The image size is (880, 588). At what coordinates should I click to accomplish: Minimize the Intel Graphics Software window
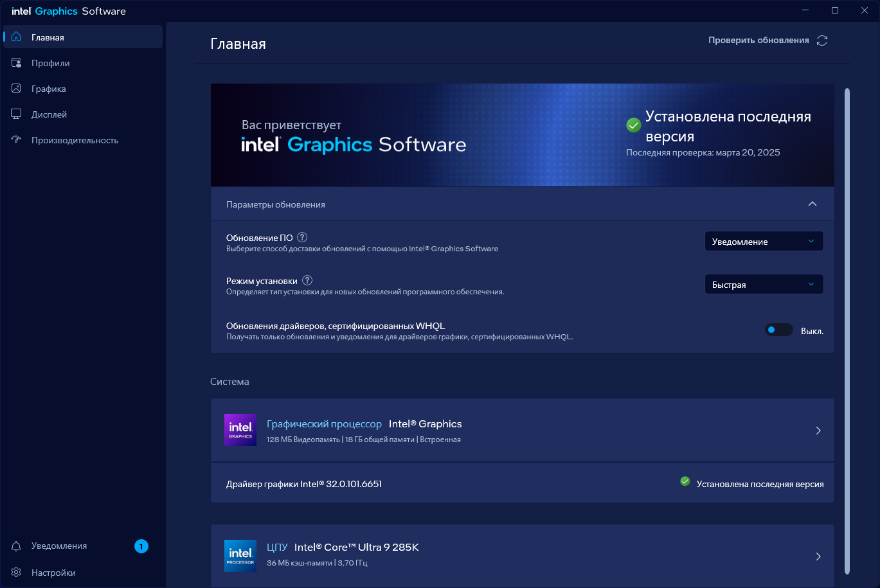coord(806,10)
